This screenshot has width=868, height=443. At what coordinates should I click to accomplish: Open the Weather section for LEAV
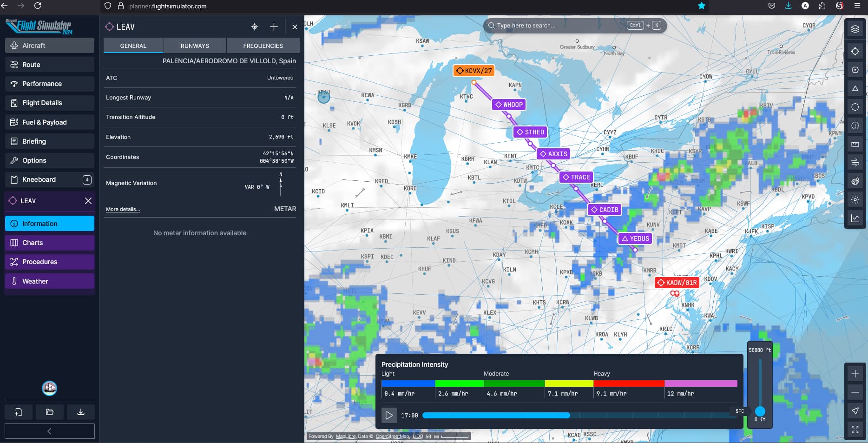tap(49, 281)
